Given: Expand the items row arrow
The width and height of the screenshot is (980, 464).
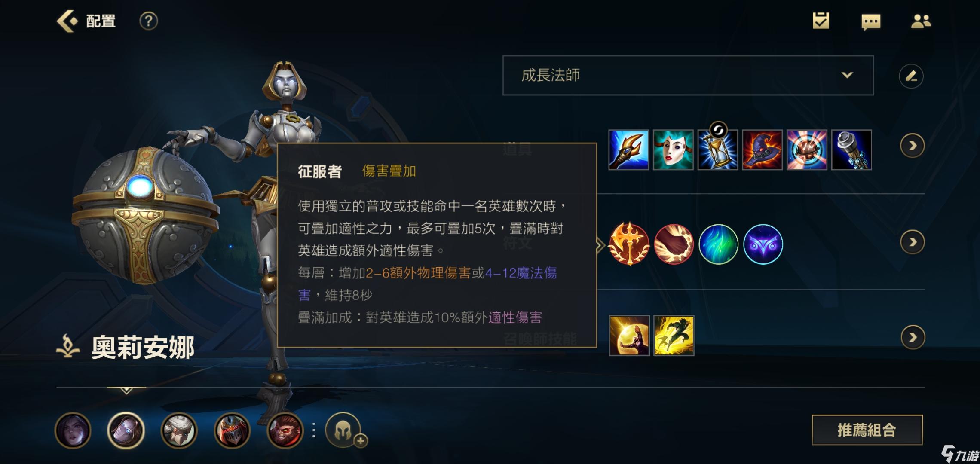Looking at the screenshot, I should (912, 146).
